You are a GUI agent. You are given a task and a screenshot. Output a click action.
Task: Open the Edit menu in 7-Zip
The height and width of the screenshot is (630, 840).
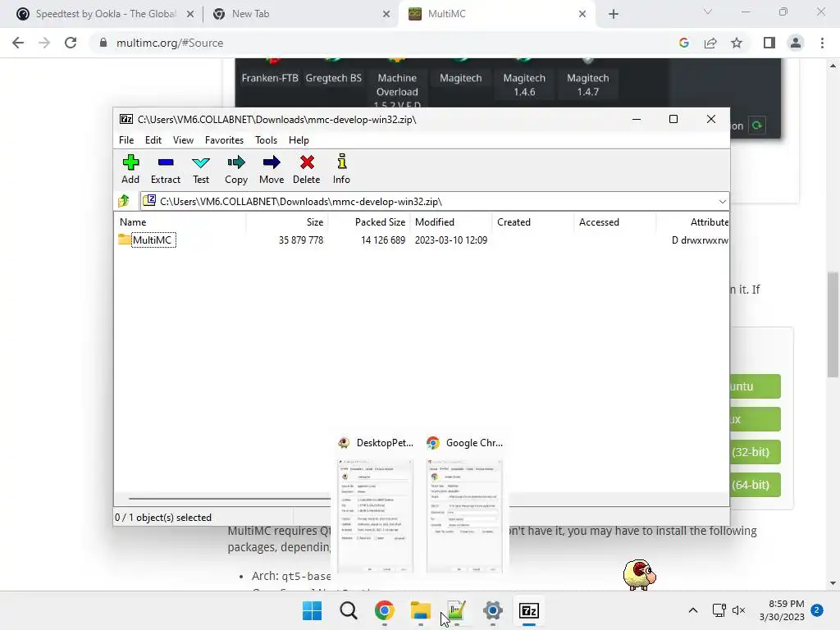pyautogui.click(x=153, y=139)
